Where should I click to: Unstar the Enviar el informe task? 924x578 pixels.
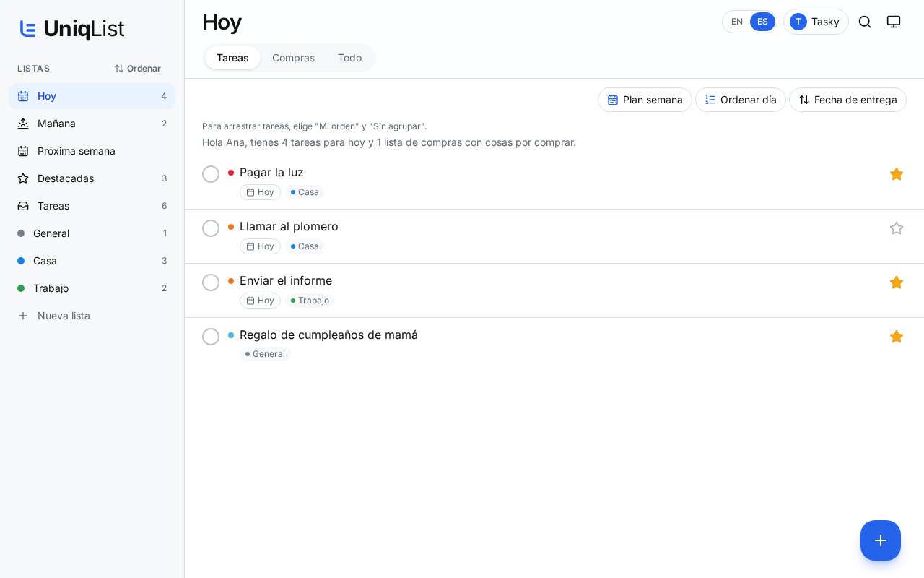tap(897, 282)
